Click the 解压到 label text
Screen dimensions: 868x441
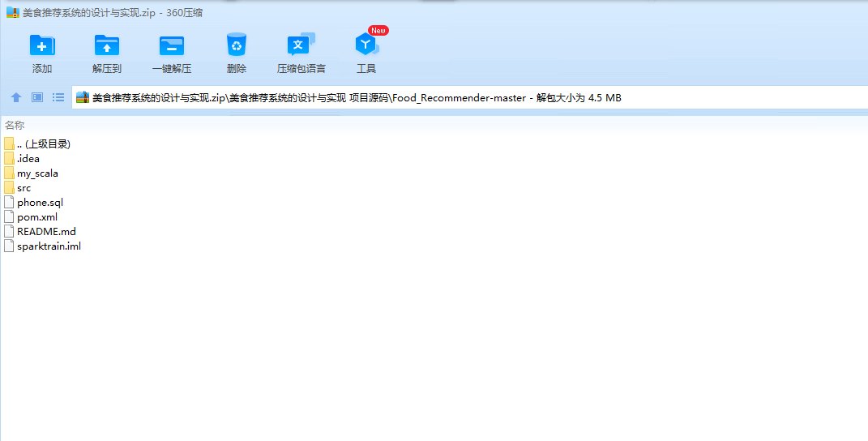(107, 69)
